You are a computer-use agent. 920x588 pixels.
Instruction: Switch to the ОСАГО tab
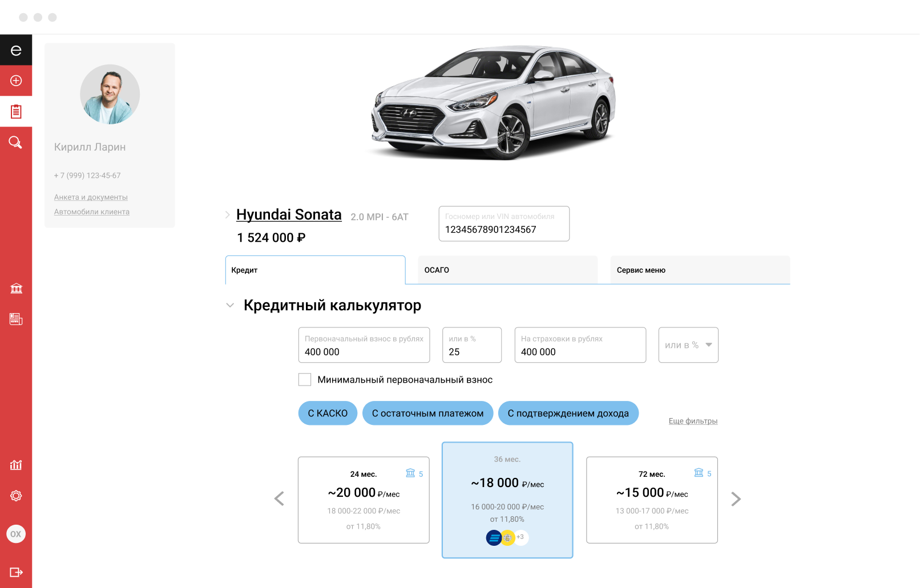point(508,270)
